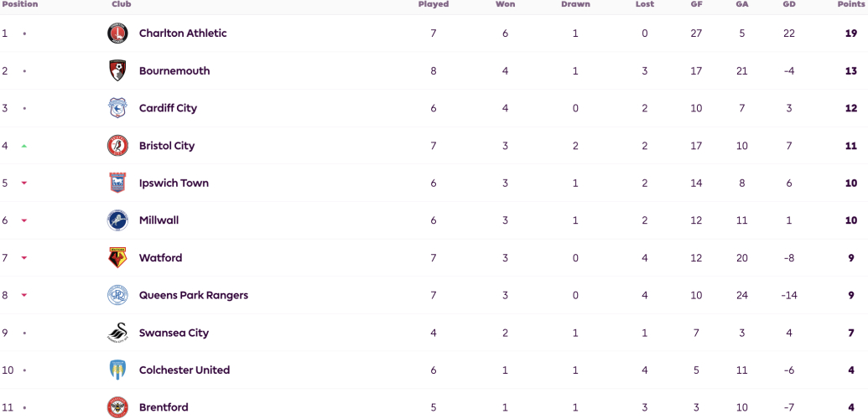Click the Millwall lion badge
This screenshot has width=868, height=419.
click(117, 220)
